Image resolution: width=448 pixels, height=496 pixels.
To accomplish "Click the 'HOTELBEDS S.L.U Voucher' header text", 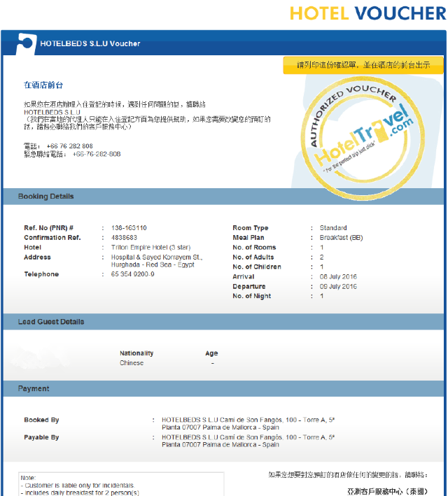I will [x=90, y=43].
